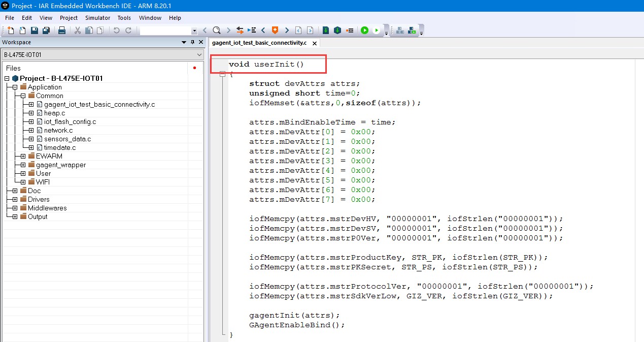Toggle bookmark using the orange icon
The width and height of the screenshot is (644, 342).
point(275,30)
